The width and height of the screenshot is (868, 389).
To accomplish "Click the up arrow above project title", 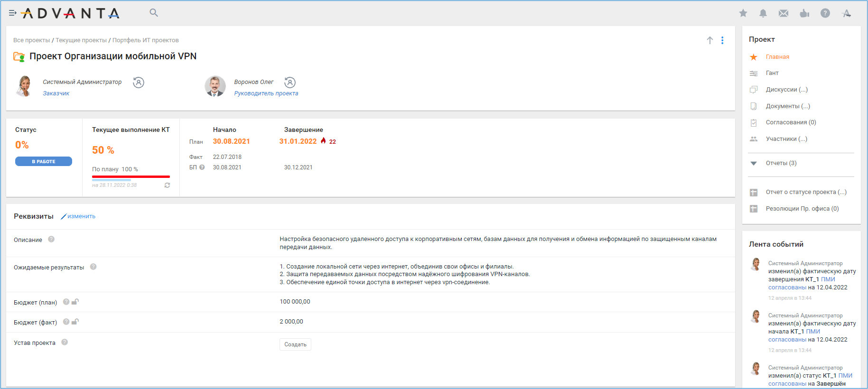I will click(710, 40).
